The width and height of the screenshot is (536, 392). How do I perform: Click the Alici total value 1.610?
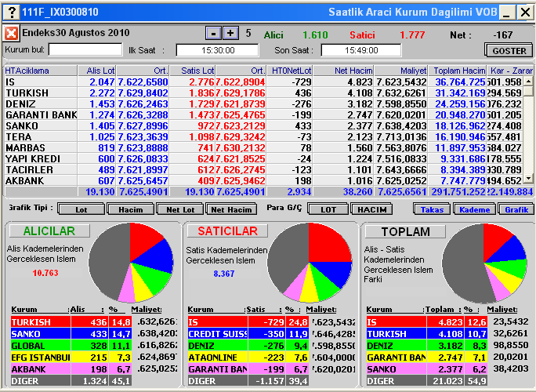315,35
